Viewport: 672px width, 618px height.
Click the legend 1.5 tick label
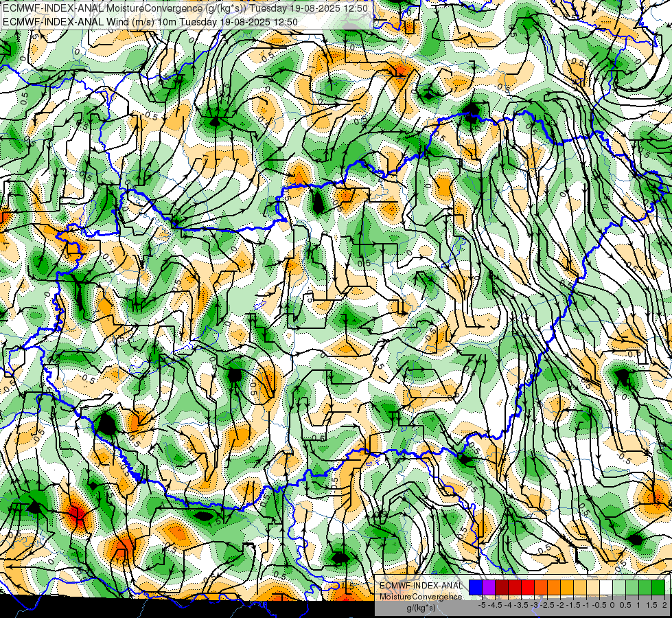(651, 605)
